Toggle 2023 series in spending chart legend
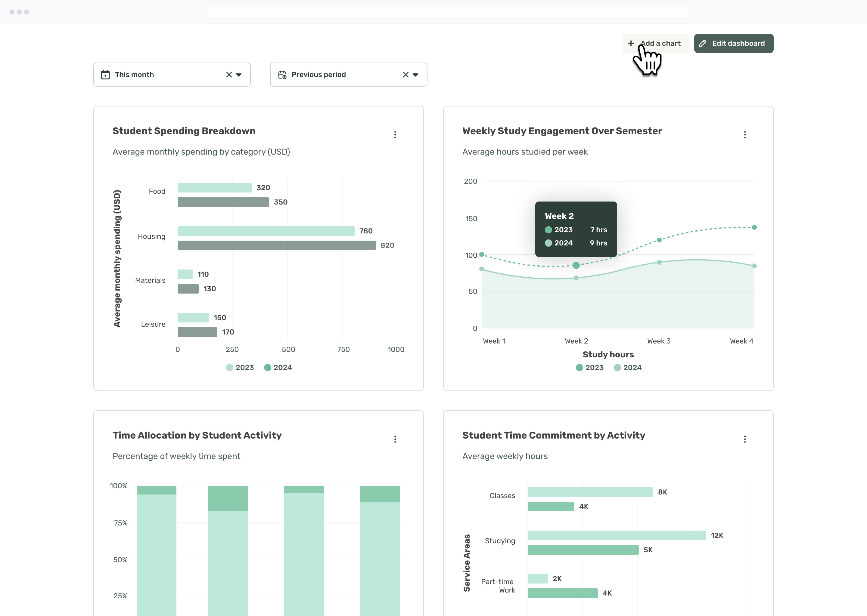 (240, 368)
